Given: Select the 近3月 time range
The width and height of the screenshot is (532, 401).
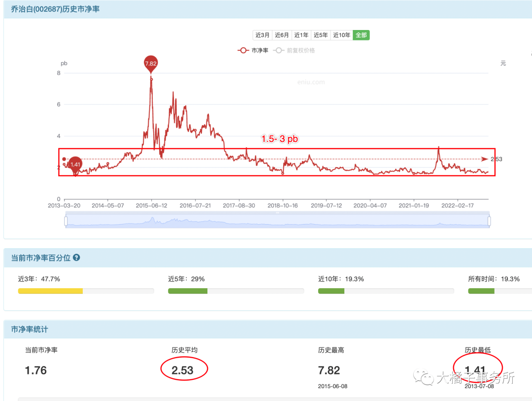Looking at the screenshot, I should 263,35.
